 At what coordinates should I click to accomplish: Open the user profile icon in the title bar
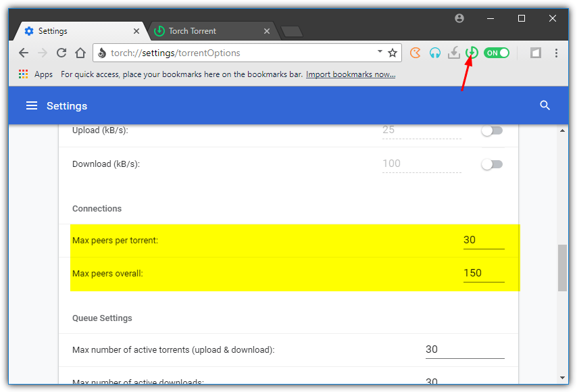tap(459, 18)
